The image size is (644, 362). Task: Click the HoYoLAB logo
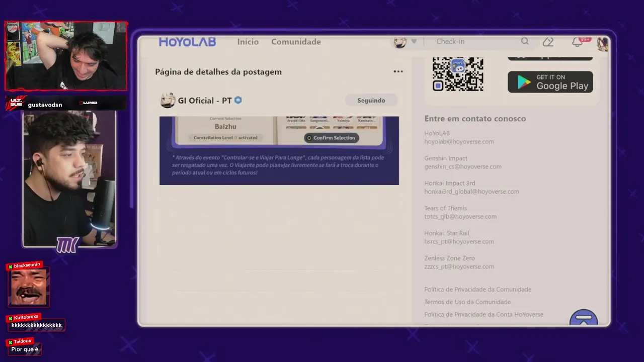187,42
